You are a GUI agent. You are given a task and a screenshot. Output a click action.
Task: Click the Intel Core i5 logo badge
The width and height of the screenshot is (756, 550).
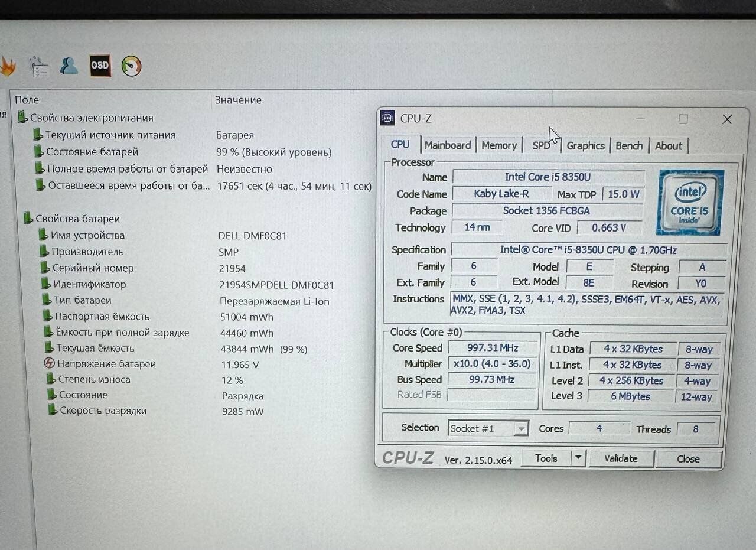(x=691, y=202)
